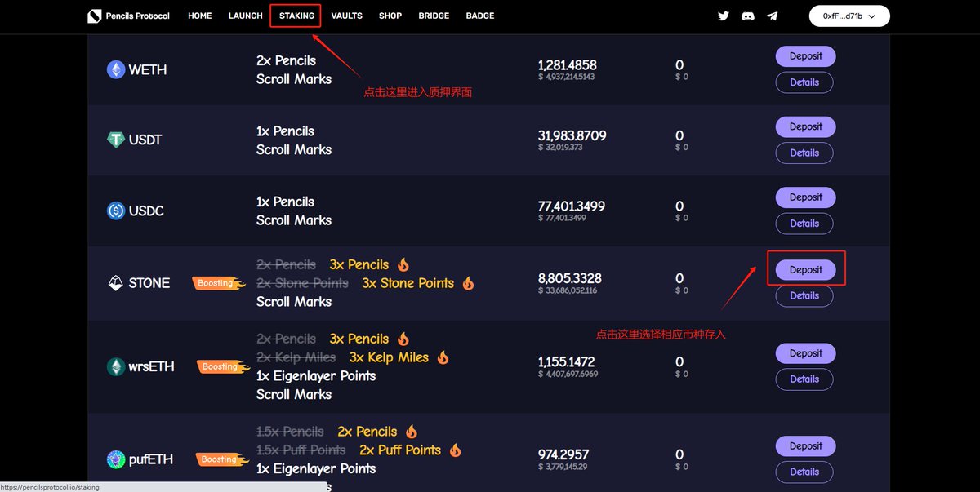Click the USD amount $ 33,686,052.116

click(568, 290)
